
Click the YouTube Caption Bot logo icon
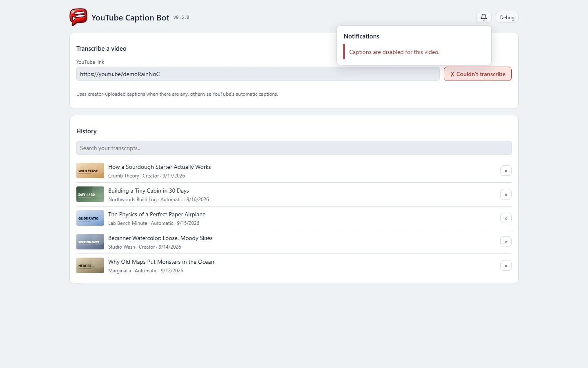click(78, 17)
